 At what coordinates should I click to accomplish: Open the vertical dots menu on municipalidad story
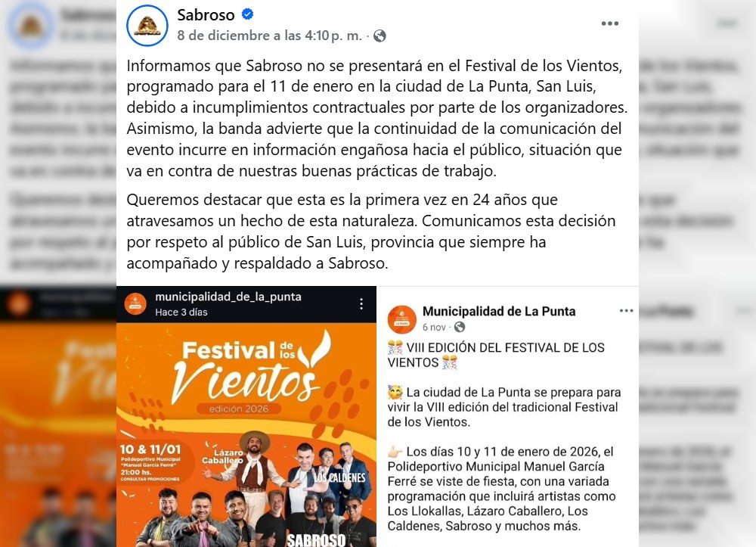coord(361,303)
